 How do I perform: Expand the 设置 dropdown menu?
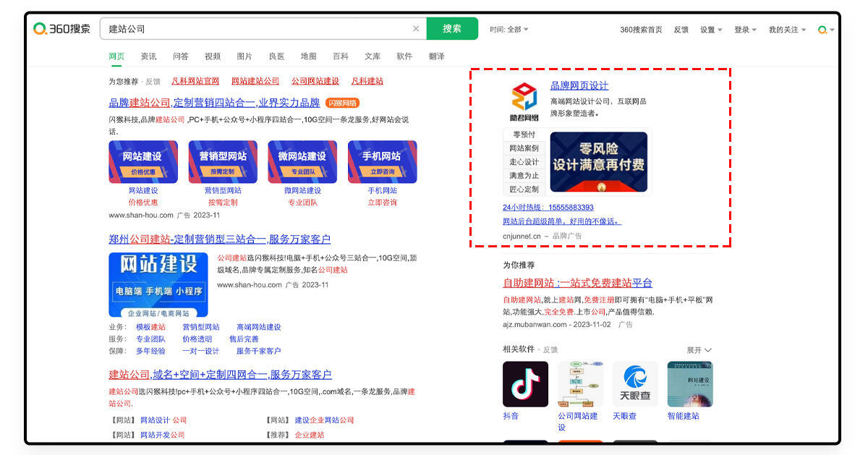pyautogui.click(x=711, y=30)
